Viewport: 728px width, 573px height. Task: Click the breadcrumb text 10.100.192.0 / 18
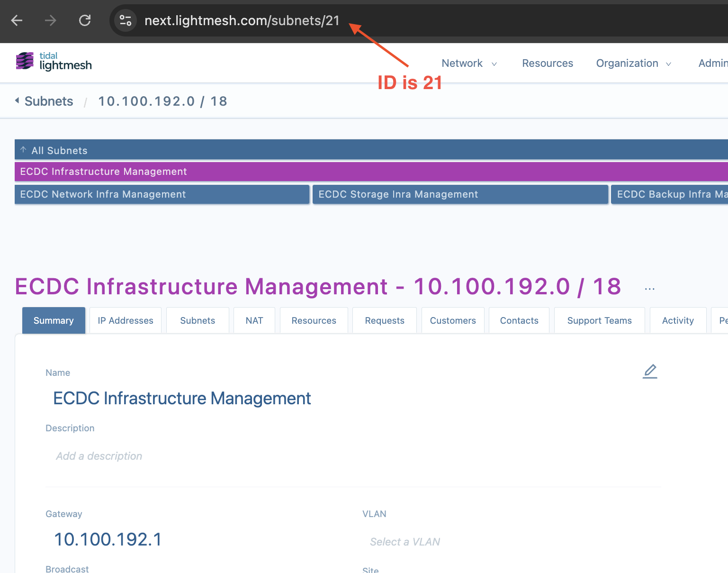[162, 101]
